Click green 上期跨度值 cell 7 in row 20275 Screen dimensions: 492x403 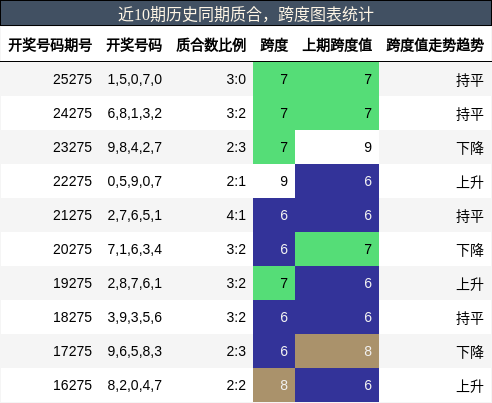click(x=337, y=249)
